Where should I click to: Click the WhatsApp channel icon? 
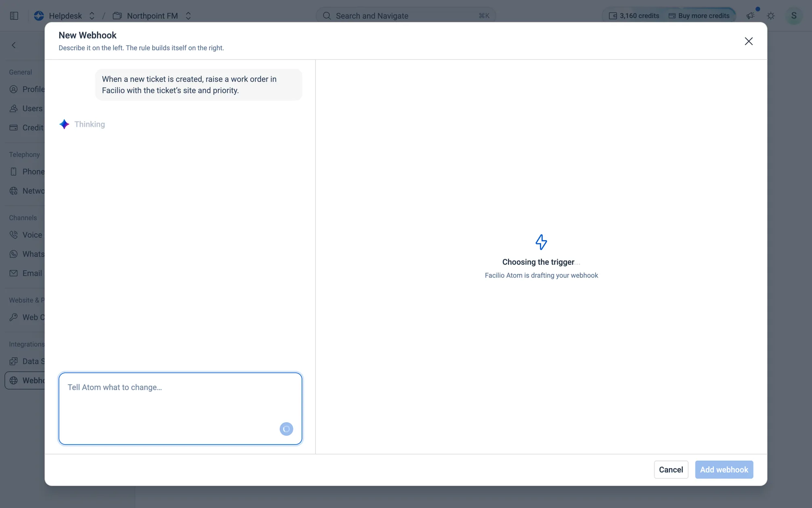point(14,254)
